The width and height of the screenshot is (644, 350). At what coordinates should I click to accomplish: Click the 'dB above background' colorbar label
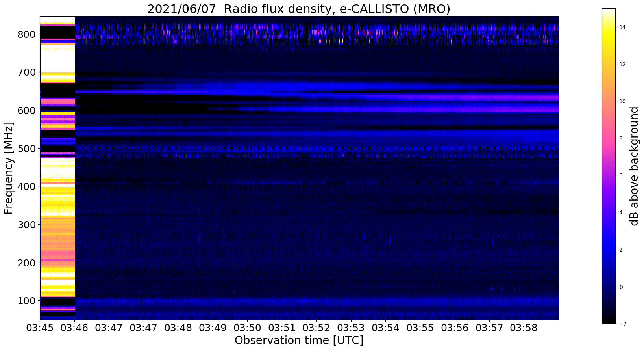click(x=634, y=166)
